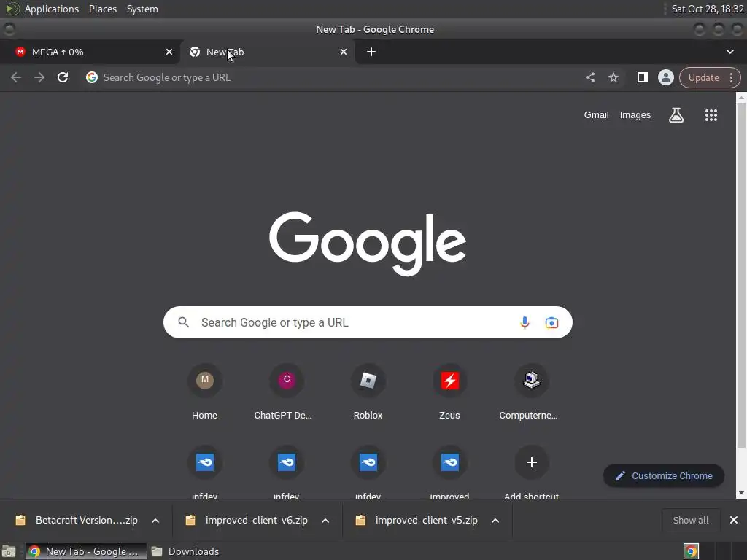This screenshot has height=560, width=747.
Task: Open the Roblox shortcut
Action: [368, 393]
